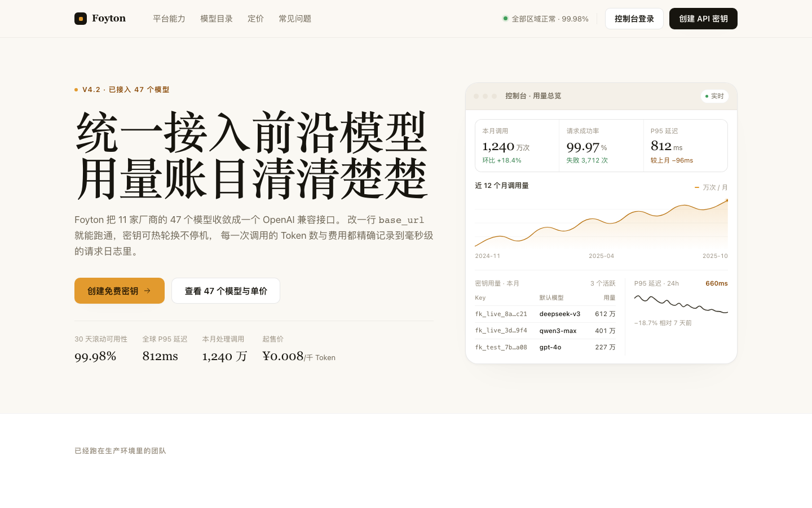Click the 99.97 % success rate value
812x508 pixels.
(x=587, y=147)
